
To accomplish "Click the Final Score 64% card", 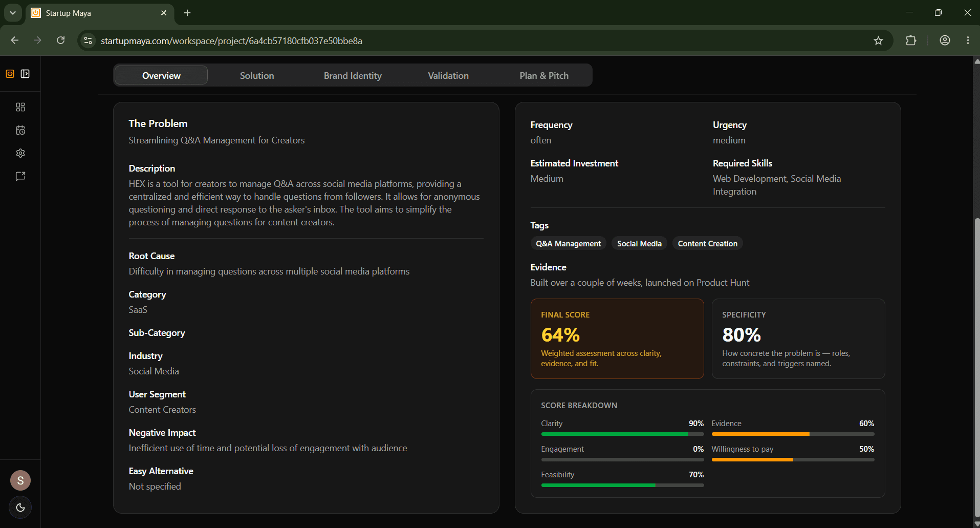I will [x=617, y=339].
